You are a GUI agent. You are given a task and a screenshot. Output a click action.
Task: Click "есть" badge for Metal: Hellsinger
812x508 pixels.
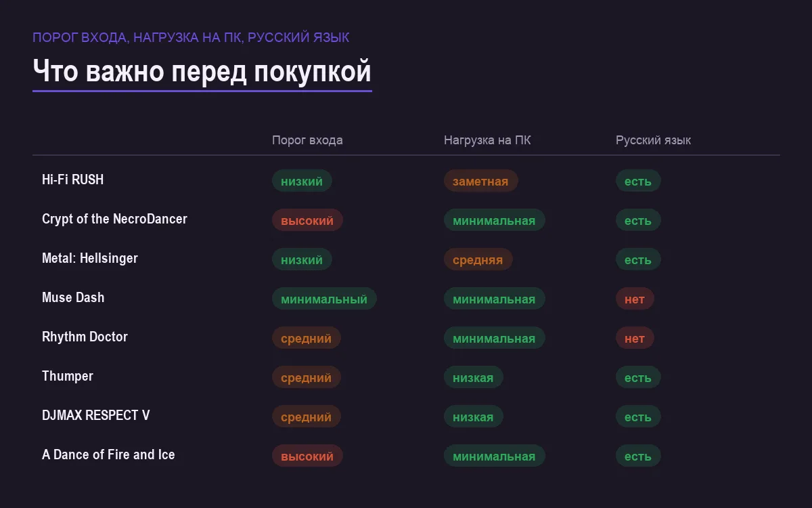[x=638, y=259]
